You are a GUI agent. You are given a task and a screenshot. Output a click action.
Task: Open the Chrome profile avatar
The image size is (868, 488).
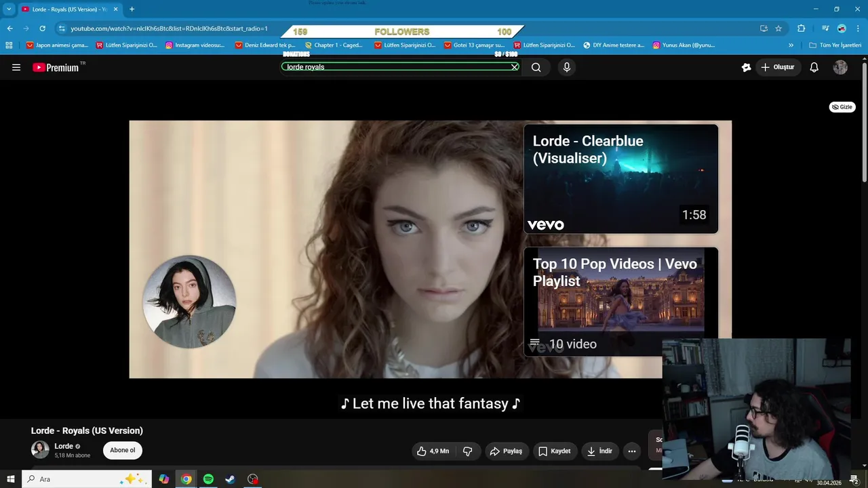pyautogui.click(x=842, y=28)
